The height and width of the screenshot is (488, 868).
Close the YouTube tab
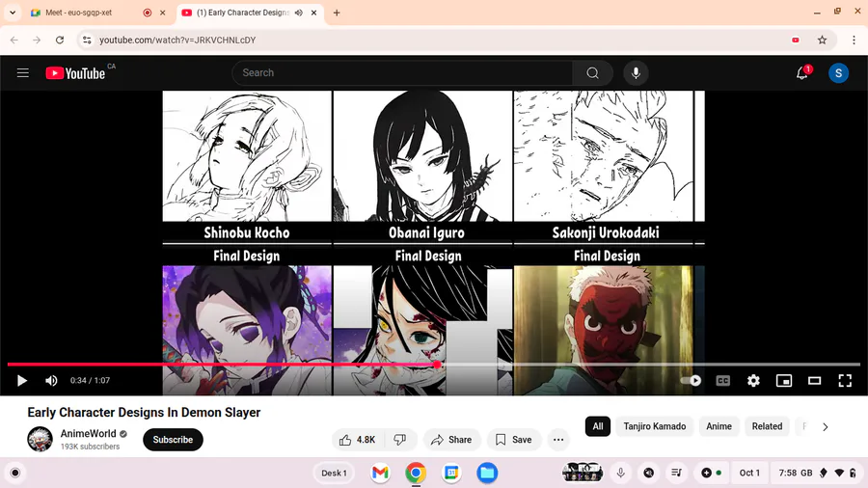313,13
